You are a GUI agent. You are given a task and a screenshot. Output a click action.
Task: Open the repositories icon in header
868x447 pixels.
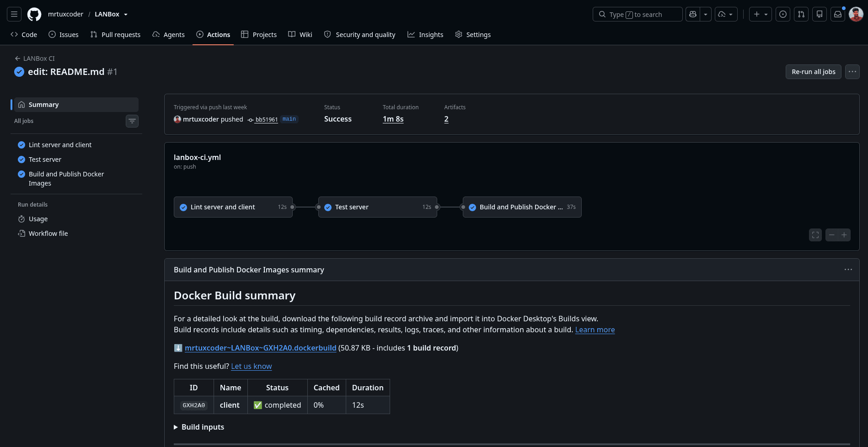click(x=820, y=14)
